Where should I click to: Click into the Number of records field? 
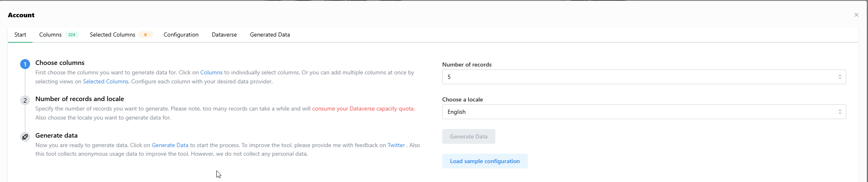click(x=644, y=77)
